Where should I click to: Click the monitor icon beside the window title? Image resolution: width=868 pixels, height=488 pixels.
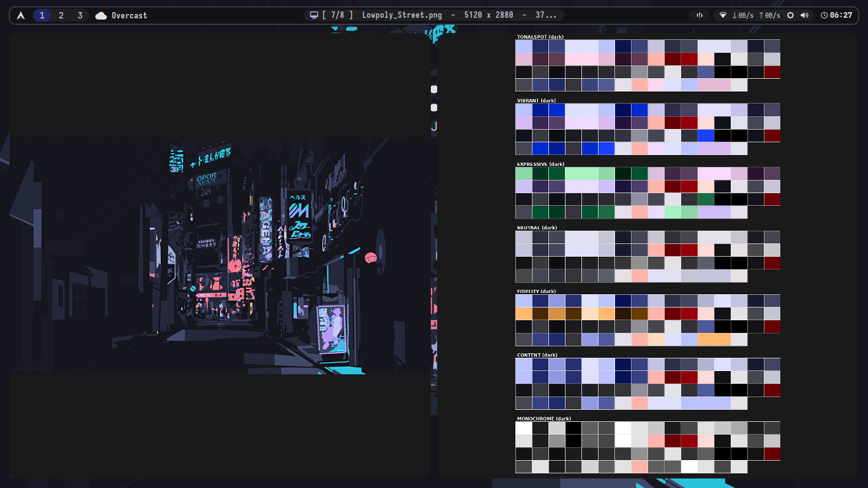pos(314,15)
